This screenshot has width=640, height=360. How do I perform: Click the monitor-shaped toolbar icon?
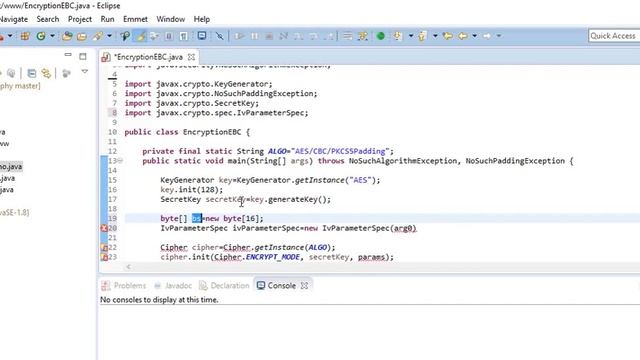coord(202,36)
